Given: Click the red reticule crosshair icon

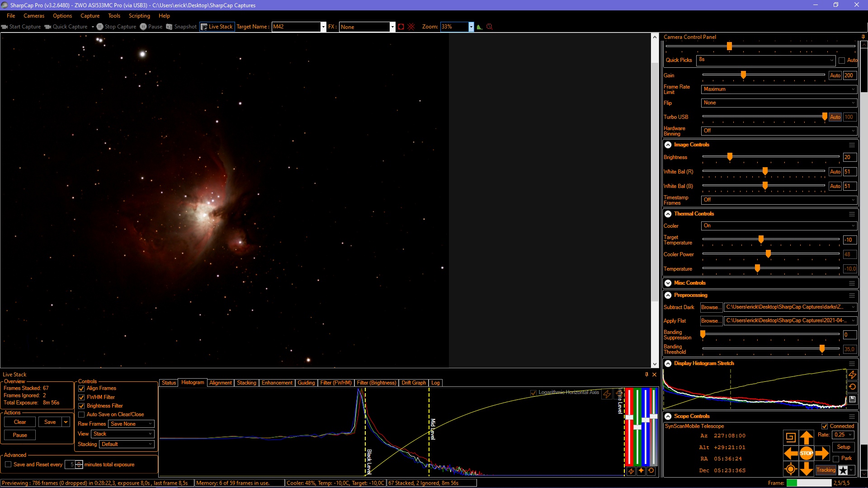Looking at the screenshot, I should [411, 27].
